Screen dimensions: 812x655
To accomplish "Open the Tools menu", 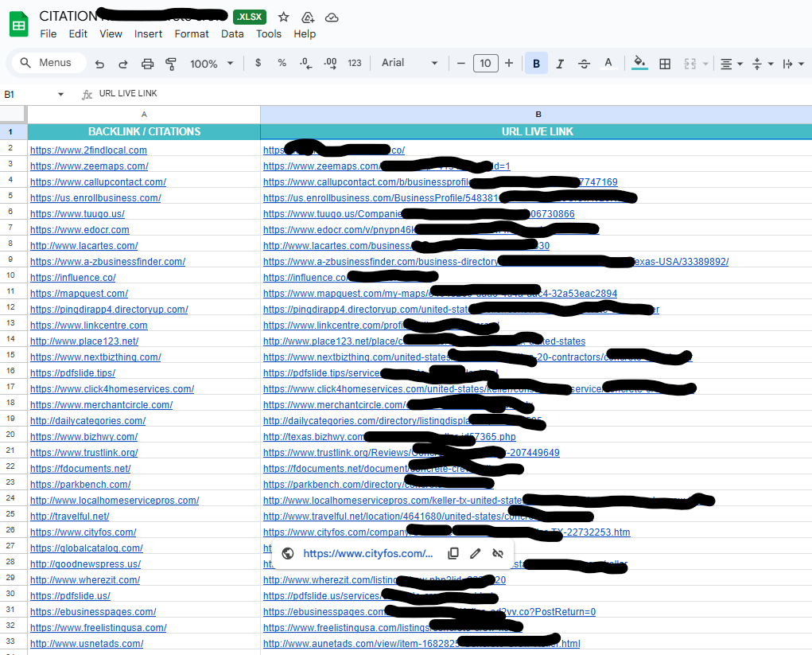I will click(269, 33).
